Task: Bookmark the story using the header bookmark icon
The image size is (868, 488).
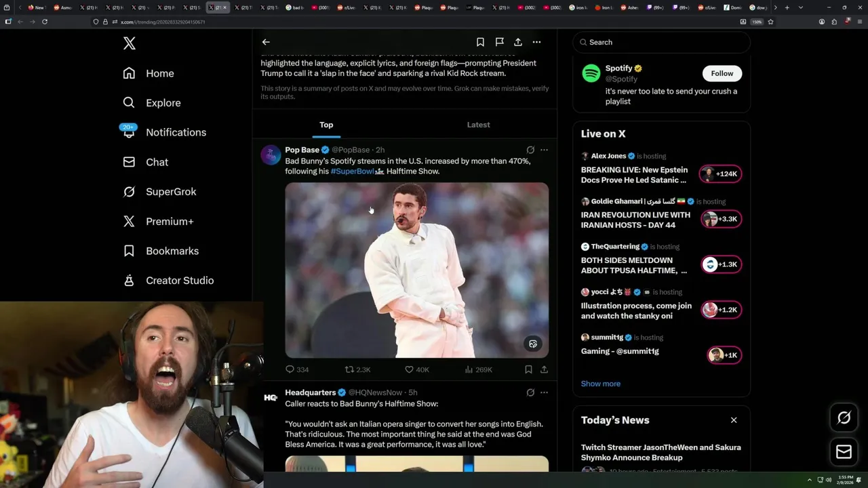Action: pos(480,42)
